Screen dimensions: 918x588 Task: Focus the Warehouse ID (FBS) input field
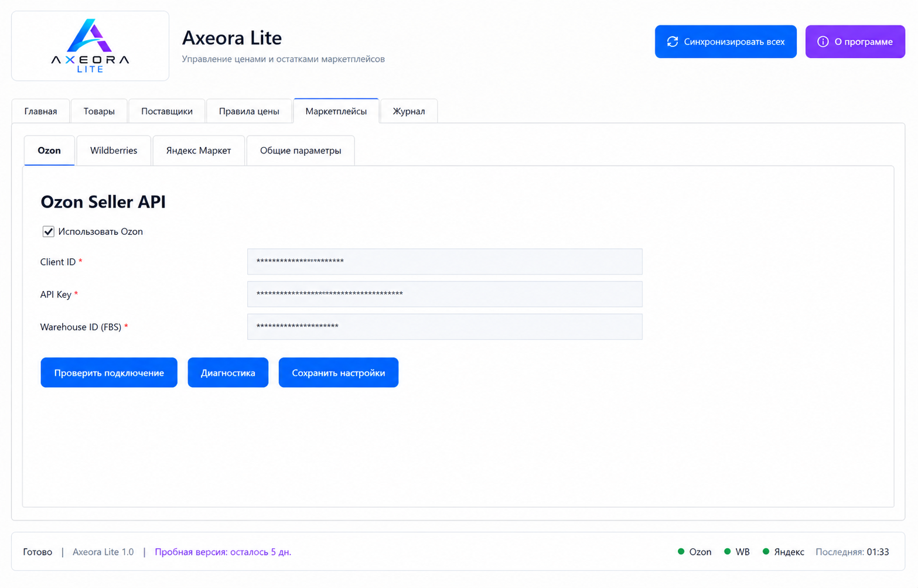pyautogui.click(x=445, y=327)
